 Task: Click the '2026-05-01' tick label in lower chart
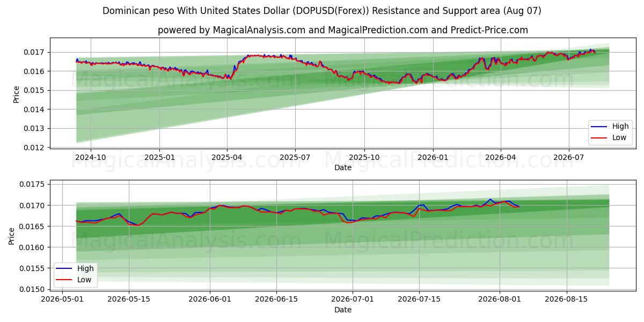click(62, 299)
